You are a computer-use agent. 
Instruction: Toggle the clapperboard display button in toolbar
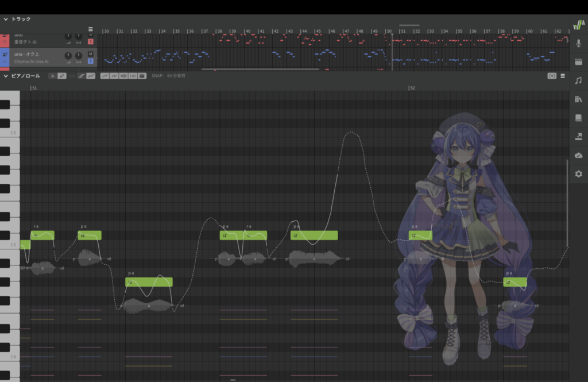click(142, 76)
